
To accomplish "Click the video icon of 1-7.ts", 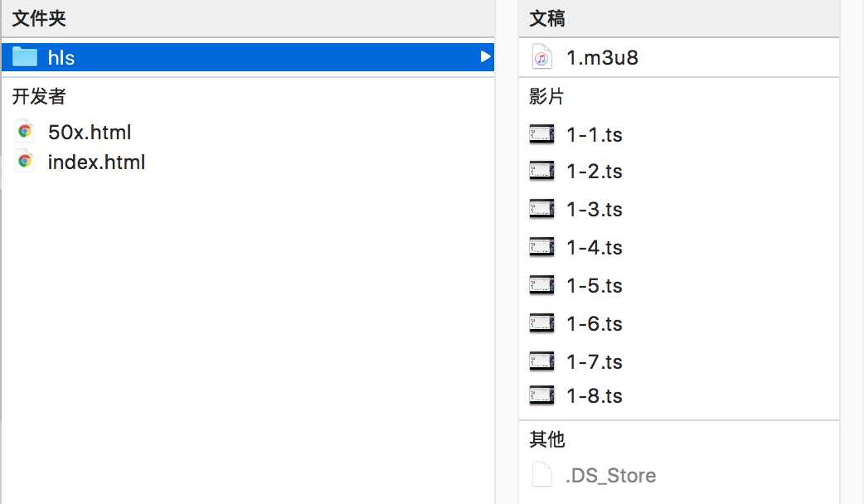I will pyautogui.click(x=541, y=362).
